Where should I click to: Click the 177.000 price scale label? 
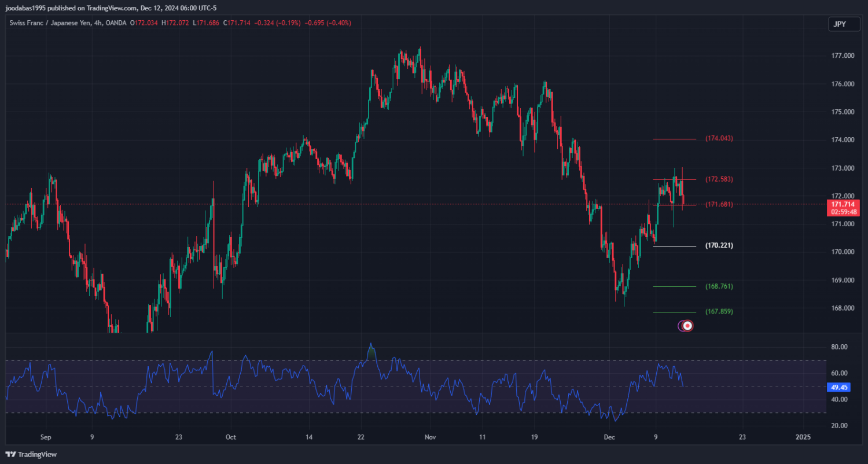pos(843,56)
